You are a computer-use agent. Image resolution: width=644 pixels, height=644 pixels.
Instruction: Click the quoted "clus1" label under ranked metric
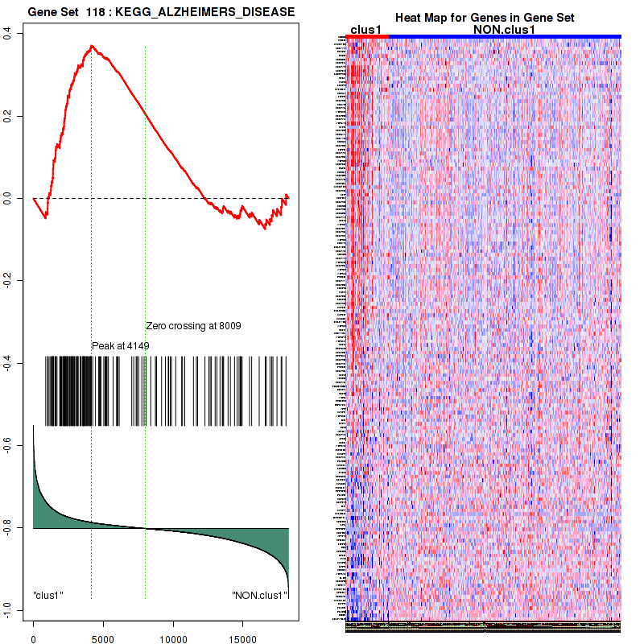click(48, 596)
